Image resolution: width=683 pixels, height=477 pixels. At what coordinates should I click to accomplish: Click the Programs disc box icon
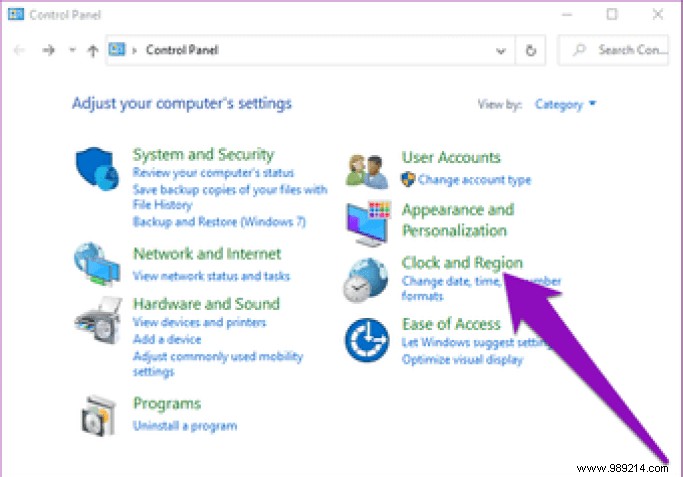[99, 416]
